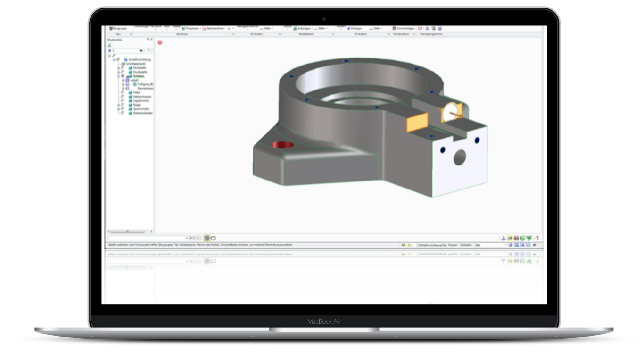Image resolution: width=644 pixels, height=362 pixels.
Task: Click the Formschrägen draft tool
Action: pos(403,28)
